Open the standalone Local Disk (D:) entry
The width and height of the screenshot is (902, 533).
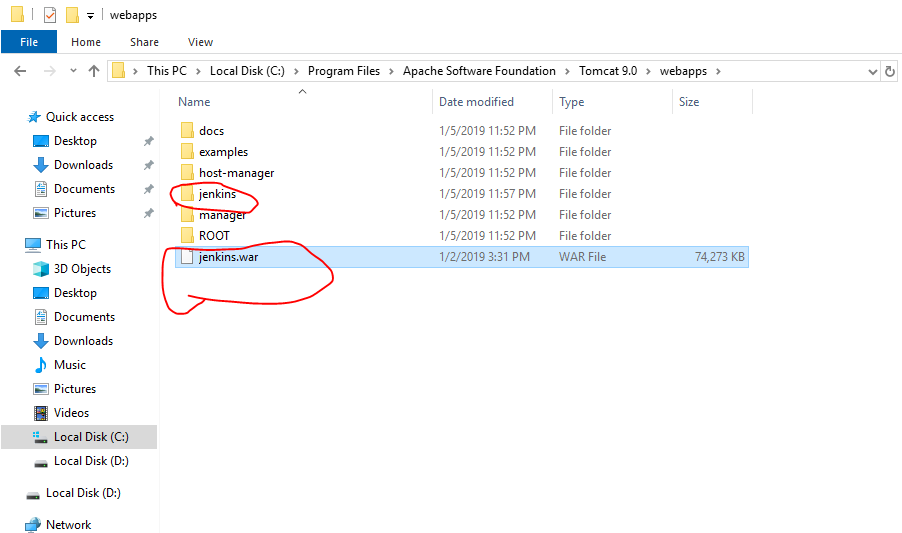click(x=83, y=493)
